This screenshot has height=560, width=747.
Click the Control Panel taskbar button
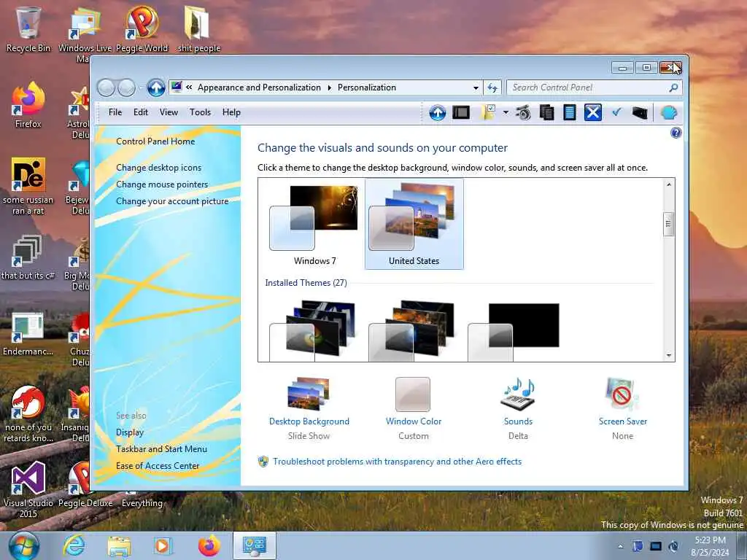click(x=254, y=545)
